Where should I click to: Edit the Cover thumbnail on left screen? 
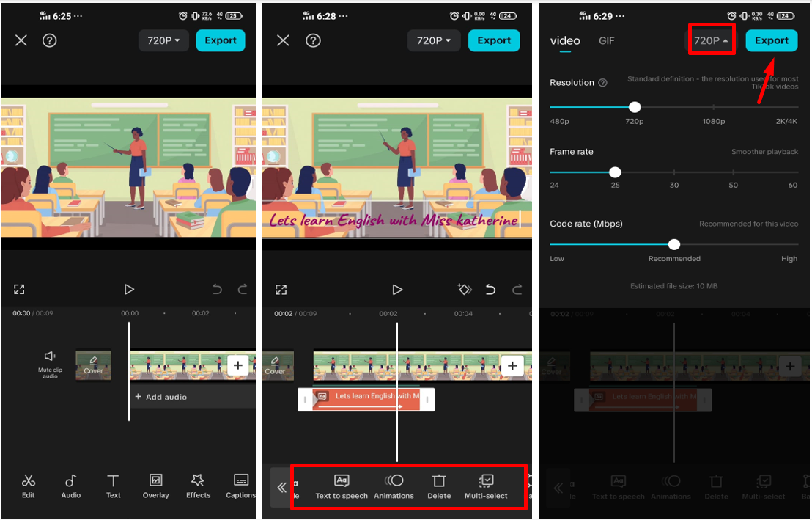pos(93,365)
